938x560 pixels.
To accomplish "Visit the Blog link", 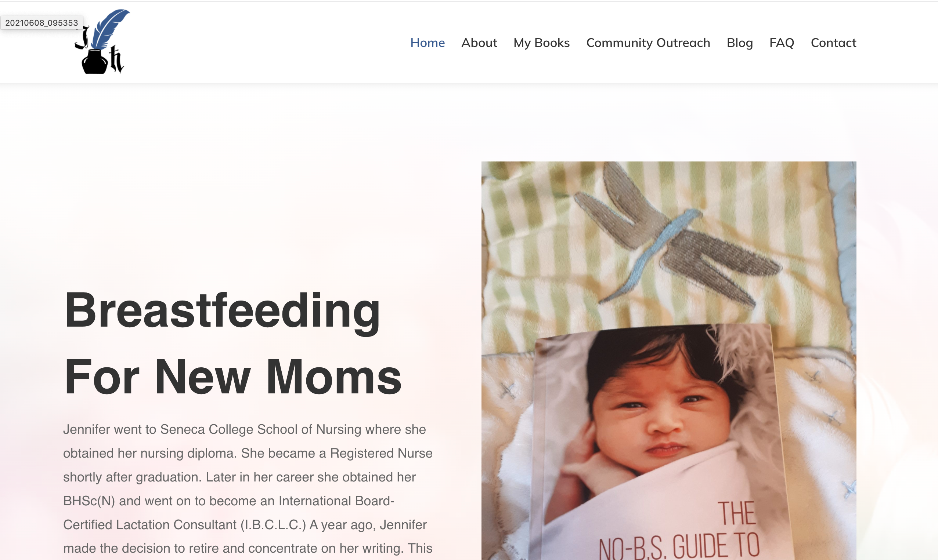I will 740,43.
